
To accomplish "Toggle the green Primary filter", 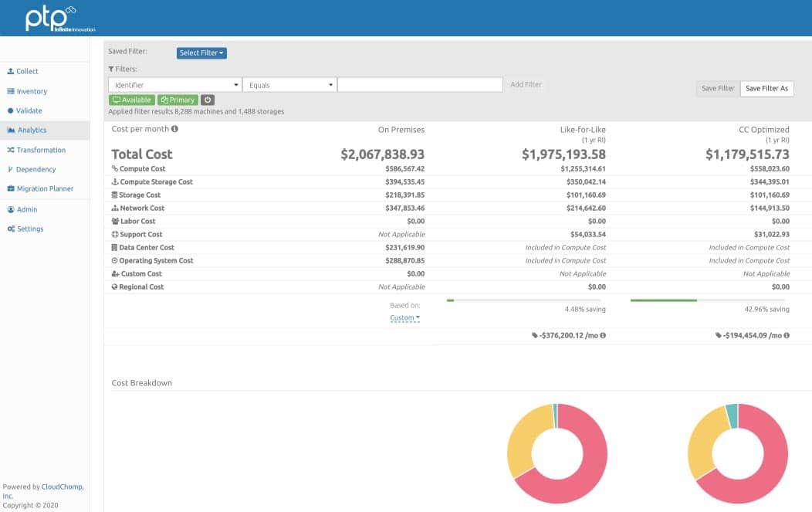I will [178, 100].
